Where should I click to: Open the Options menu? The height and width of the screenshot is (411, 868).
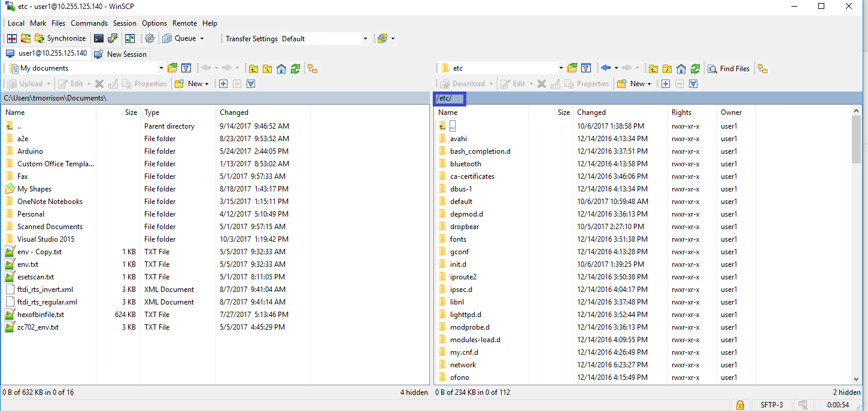click(154, 23)
